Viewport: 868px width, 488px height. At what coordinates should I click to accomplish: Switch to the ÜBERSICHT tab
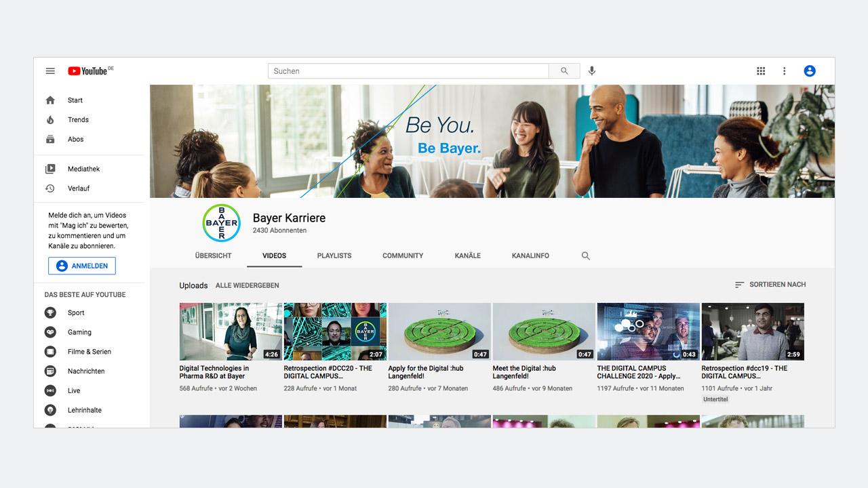pos(213,256)
